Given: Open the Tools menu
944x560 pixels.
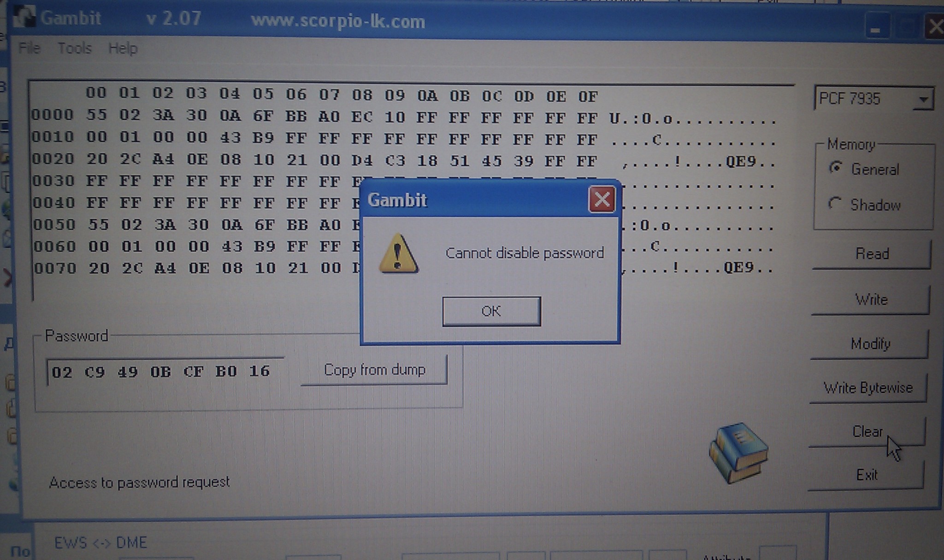Looking at the screenshot, I should point(75,48).
